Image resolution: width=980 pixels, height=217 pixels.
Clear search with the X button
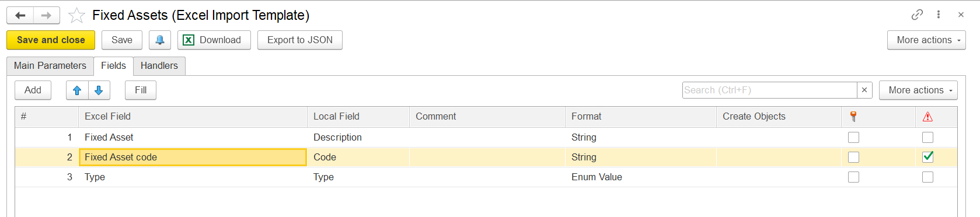(864, 90)
